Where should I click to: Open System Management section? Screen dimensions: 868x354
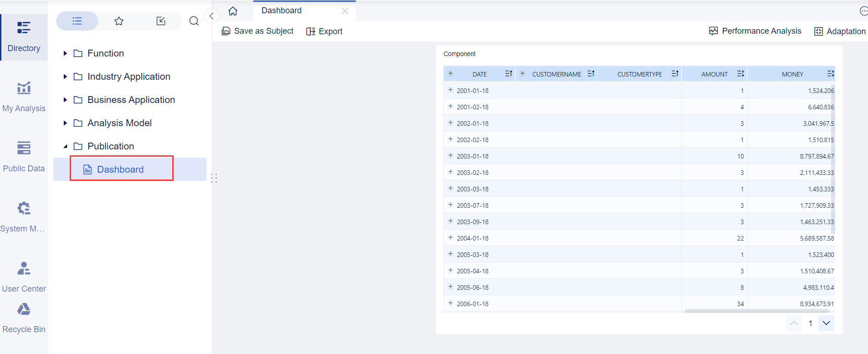24,217
